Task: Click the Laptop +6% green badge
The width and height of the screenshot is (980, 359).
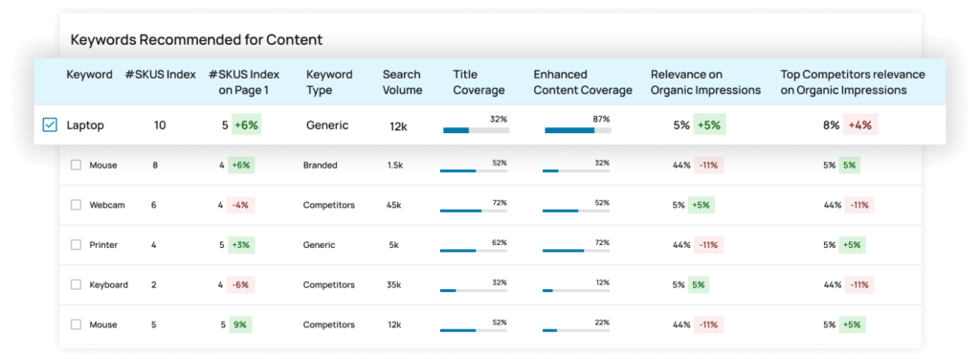Action: 246,125
